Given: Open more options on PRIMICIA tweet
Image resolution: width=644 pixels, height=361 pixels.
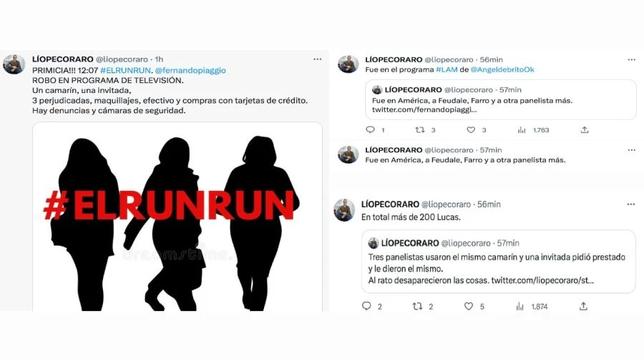Looking at the screenshot, I should click(318, 59).
